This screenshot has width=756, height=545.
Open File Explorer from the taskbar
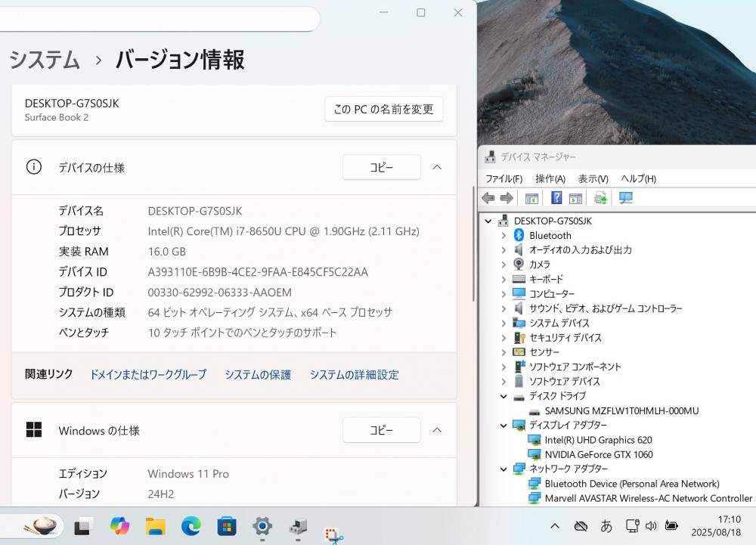(x=155, y=526)
